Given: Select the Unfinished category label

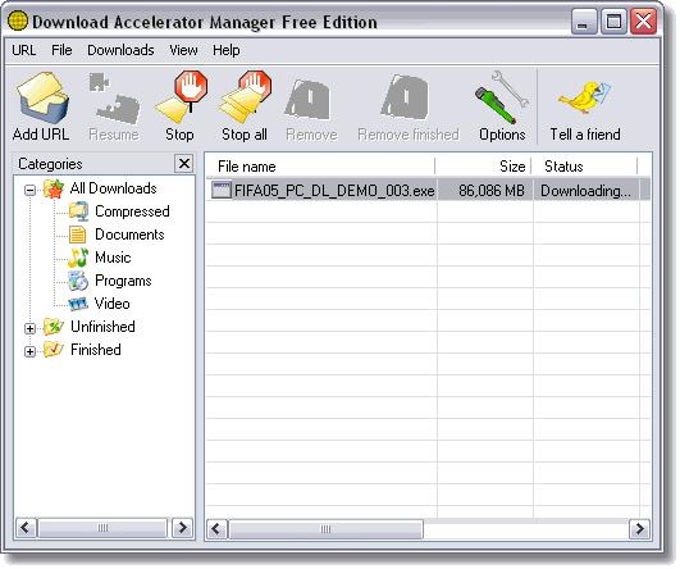Looking at the screenshot, I should [x=103, y=327].
